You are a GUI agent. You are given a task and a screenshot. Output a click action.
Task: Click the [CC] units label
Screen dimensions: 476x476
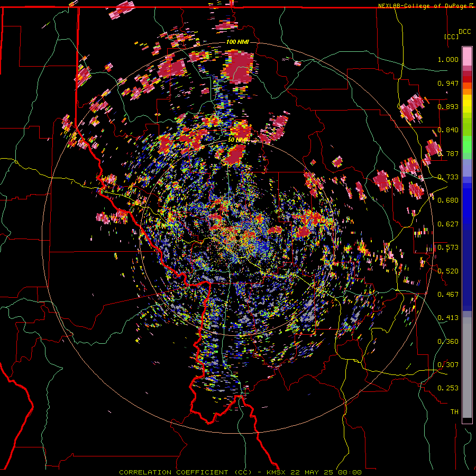point(452,36)
